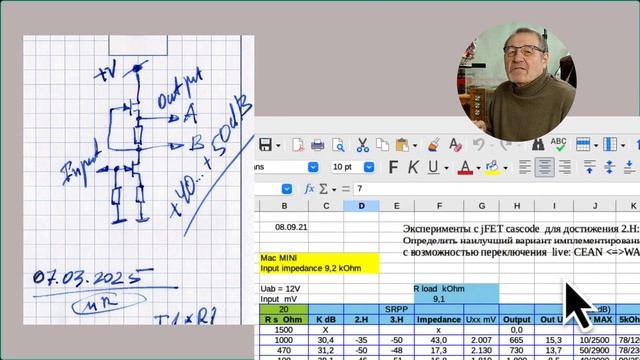Select the 10/2500 cell
This screenshot has width=640, height=360.
pos(595,340)
